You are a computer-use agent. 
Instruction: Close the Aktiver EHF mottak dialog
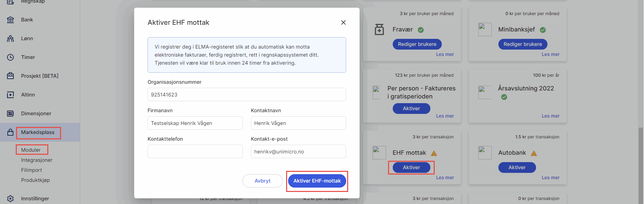[x=343, y=22]
